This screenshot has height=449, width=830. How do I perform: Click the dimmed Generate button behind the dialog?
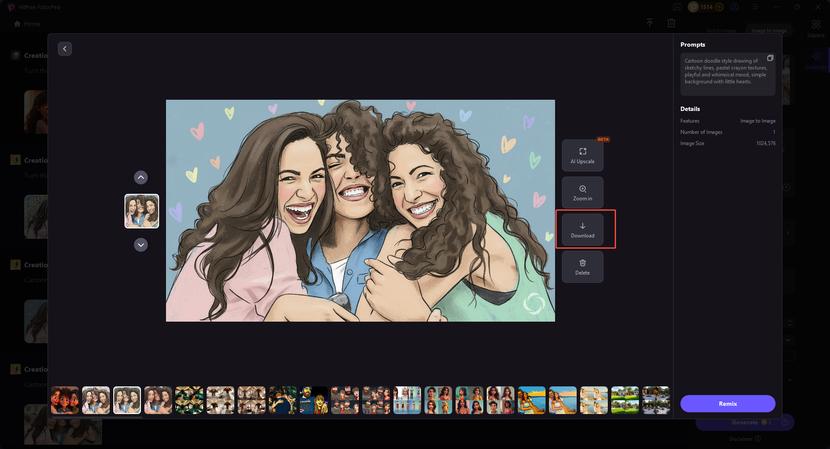(745, 423)
